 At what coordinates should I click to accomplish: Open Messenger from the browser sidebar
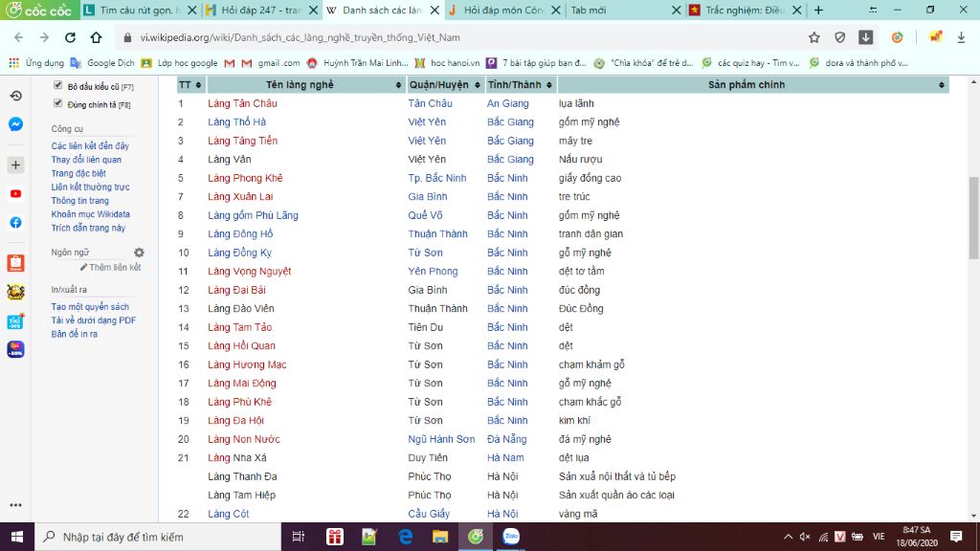[x=15, y=124]
